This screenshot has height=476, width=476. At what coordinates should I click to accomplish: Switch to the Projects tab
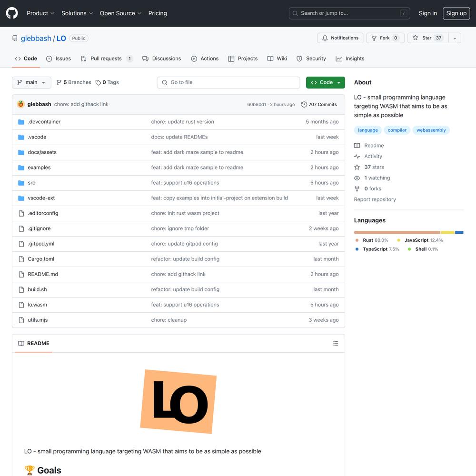[243, 59]
